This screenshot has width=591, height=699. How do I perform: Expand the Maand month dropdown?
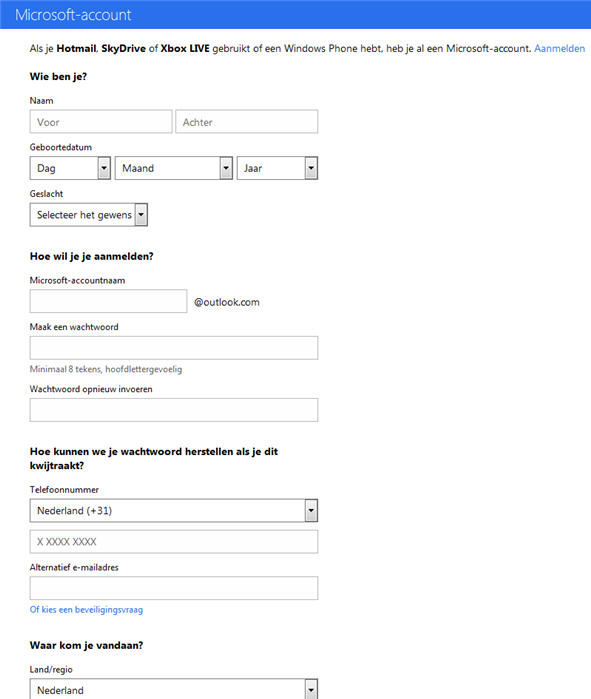(174, 168)
